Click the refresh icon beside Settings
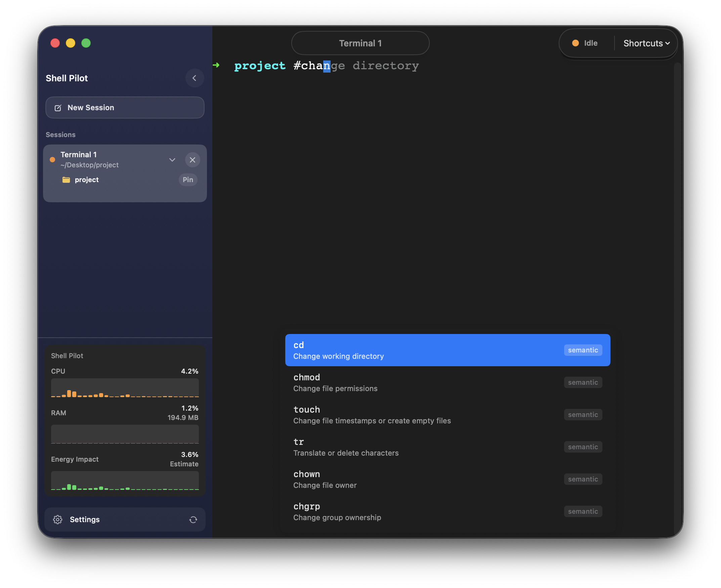Viewport: 721px width, 588px height. pyautogui.click(x=193, y=519)
